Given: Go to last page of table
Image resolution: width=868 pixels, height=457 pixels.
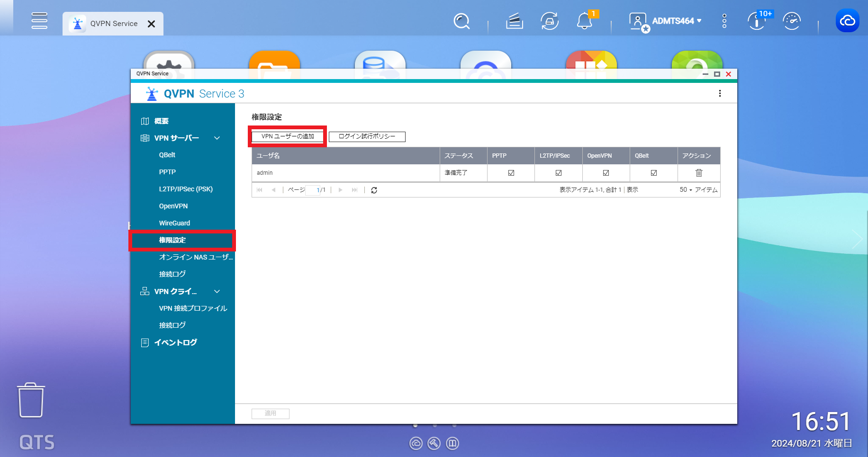Looking at the screenshot, I should [x=354, y=190].
